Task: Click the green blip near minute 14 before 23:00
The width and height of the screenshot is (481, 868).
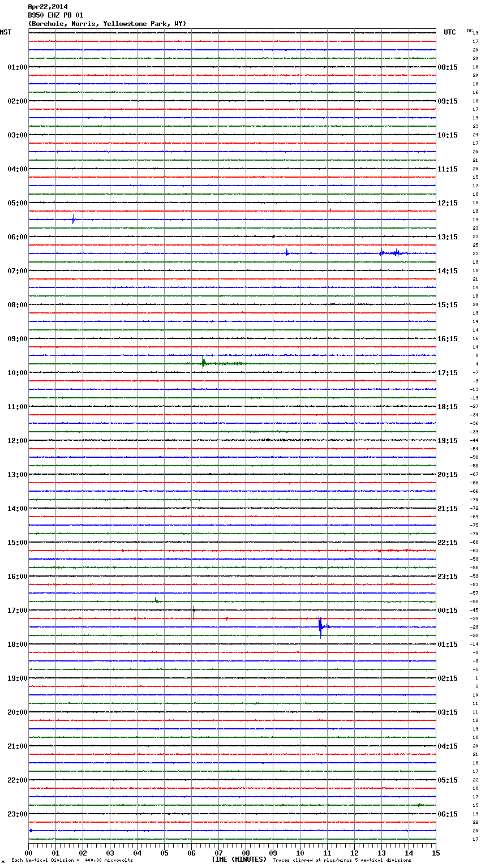Action: coord(419,805)
